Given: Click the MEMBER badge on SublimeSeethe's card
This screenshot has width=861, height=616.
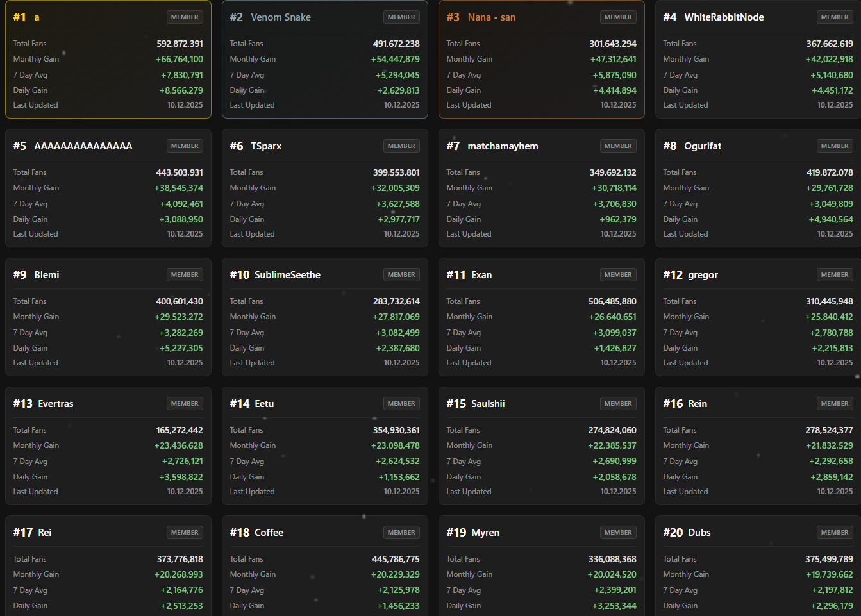Looking at the screenshot, I should 401,275.
